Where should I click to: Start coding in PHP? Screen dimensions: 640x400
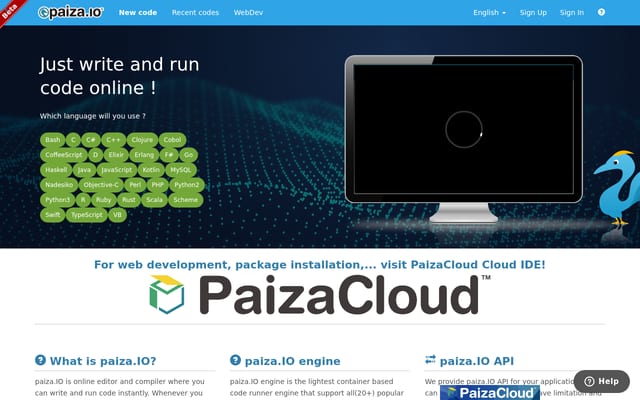click(158, 185)
